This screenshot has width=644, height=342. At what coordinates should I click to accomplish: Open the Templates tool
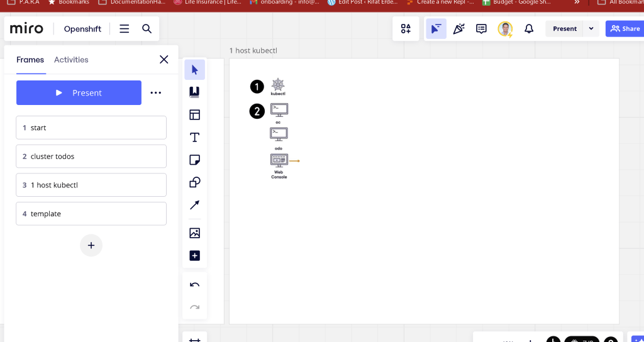pyautogui.click(x=195, y=92)
